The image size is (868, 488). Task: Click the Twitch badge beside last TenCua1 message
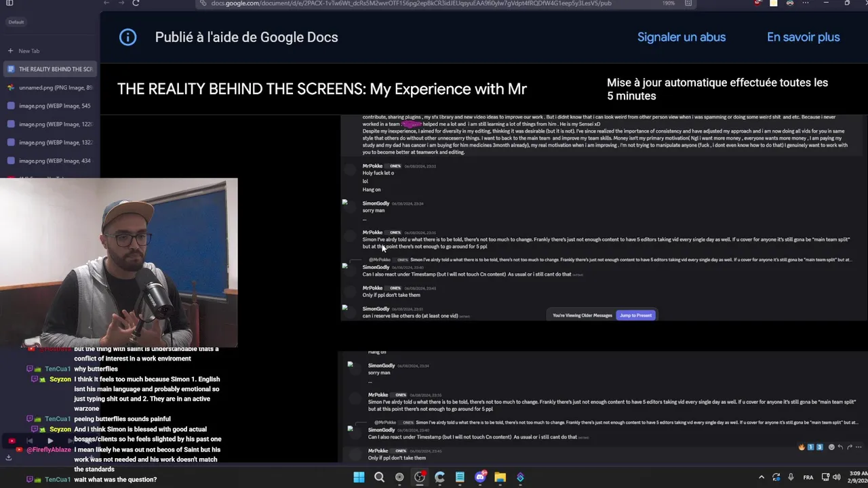point(29,479)
